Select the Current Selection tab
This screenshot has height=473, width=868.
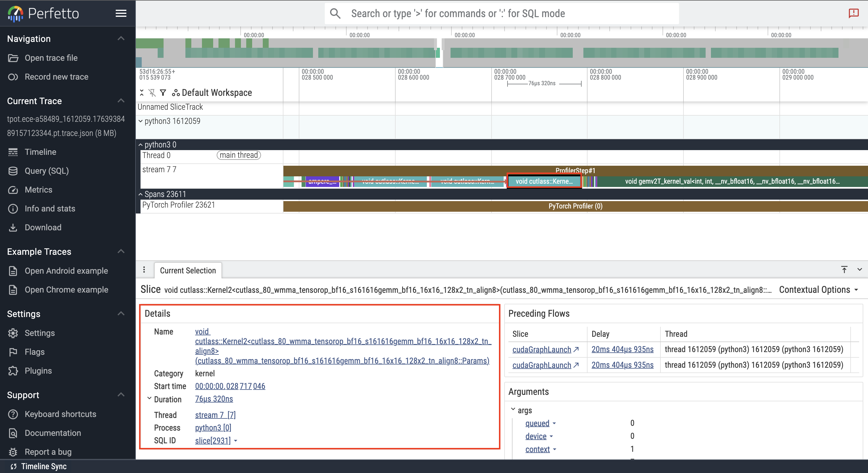tap(188, 270)
